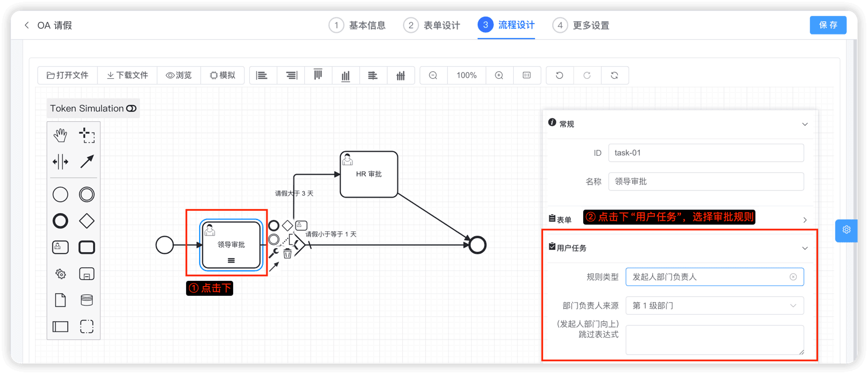
Task: Click the 请假大于 3 天 flow label
Action: [x=294, y=194]
